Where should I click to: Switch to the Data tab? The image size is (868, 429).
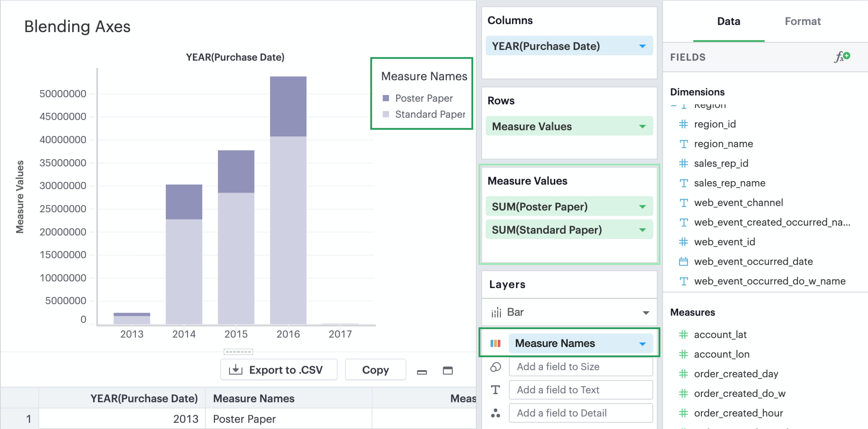tap(729, 22)
